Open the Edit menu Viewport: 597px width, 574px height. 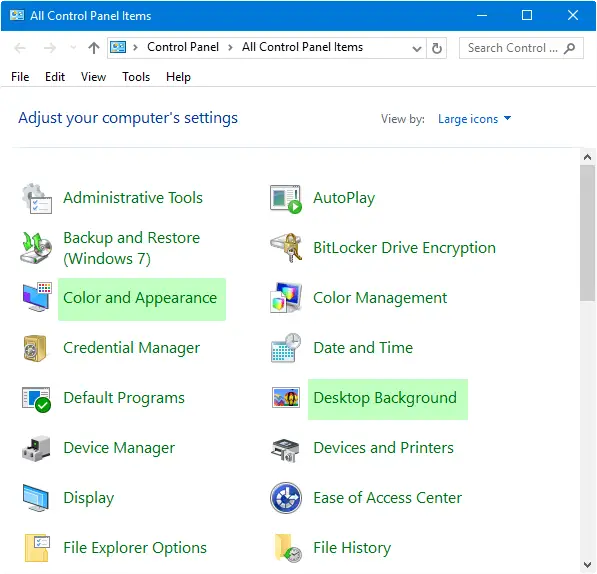[55, 77]
